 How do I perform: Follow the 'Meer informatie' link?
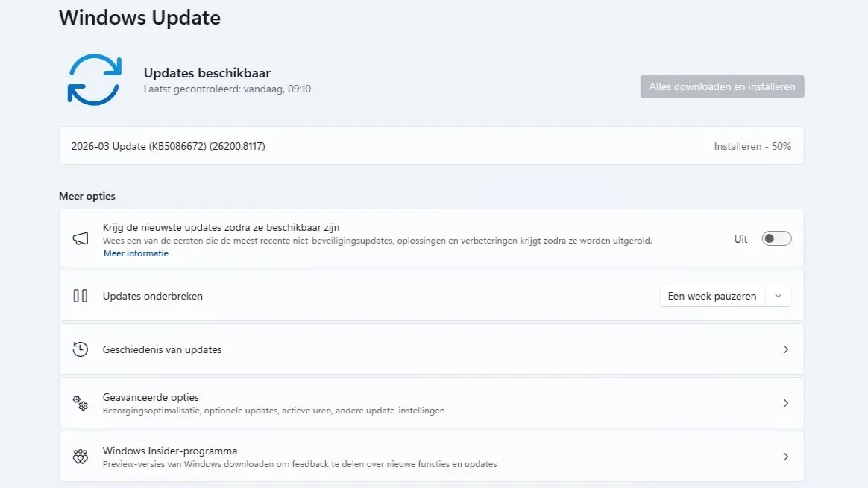(136, 253)
